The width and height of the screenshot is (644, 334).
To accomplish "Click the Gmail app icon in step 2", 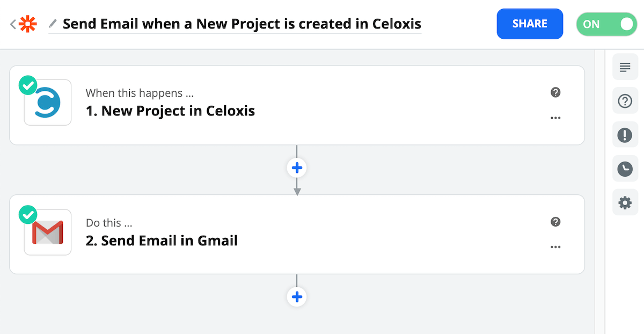I will [48, 232].
